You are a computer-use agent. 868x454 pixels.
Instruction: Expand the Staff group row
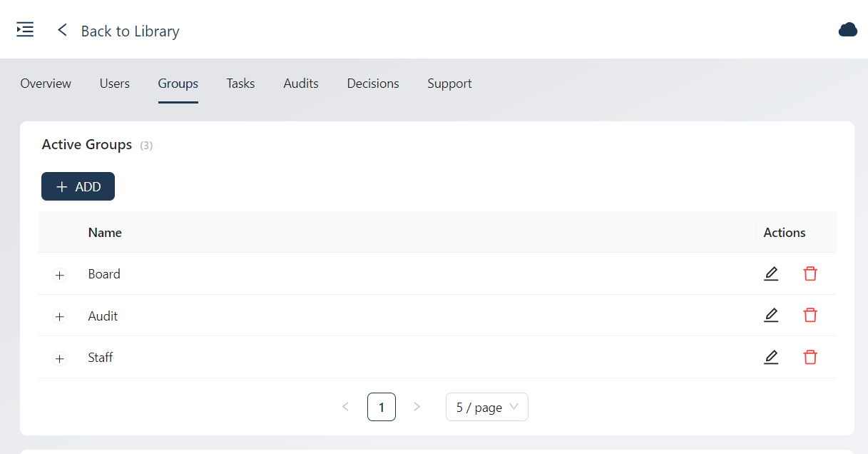tap(60, 358)
